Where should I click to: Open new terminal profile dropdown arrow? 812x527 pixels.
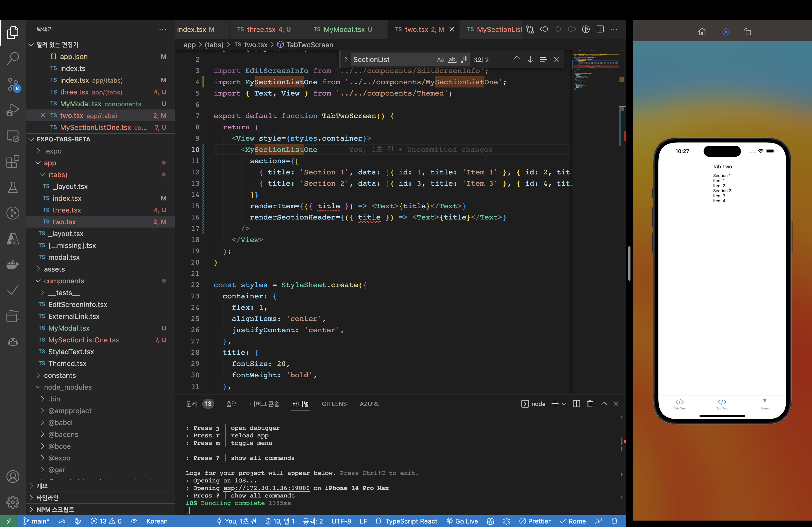(x=564, y=404)
